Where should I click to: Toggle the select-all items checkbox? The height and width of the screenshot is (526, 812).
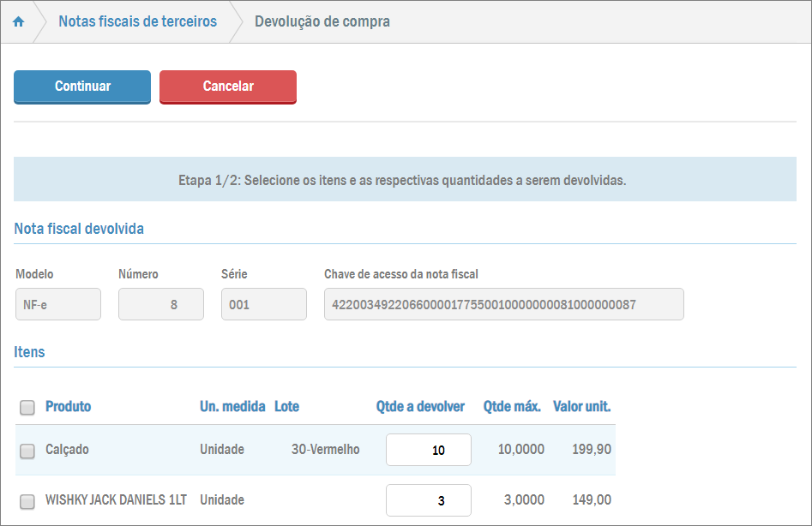coord(27,408)
